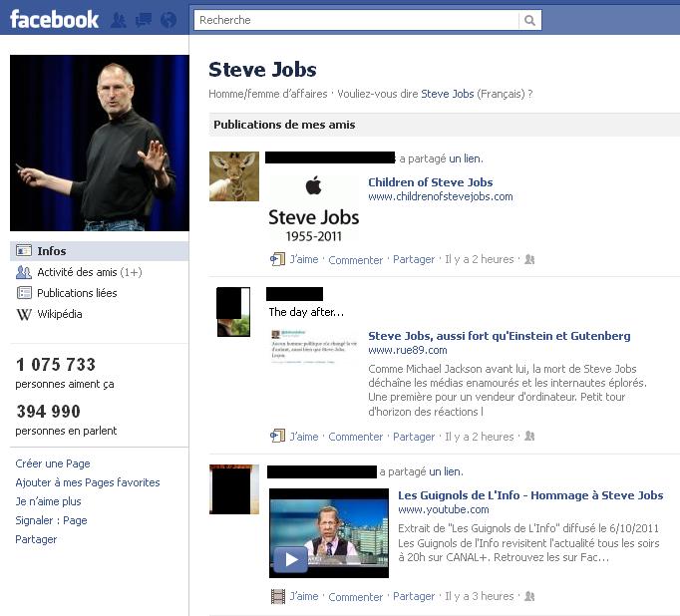The width and height of the screenshot is (680, 616).
Task: Share the Guignols video post
Action: pyautogui.click(x=414, y=596)
